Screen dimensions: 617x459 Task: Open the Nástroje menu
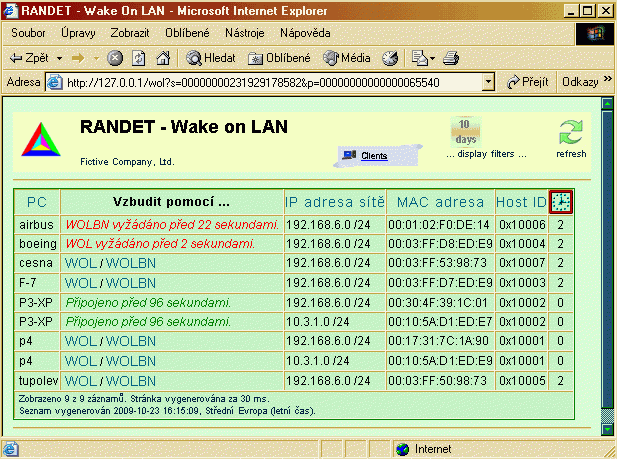[x=245, y=33]
